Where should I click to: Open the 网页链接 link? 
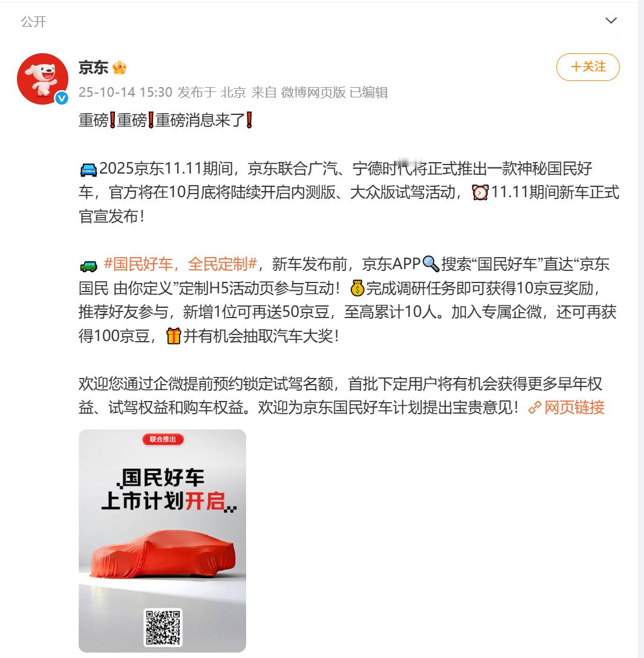click(x=574, y=408)
